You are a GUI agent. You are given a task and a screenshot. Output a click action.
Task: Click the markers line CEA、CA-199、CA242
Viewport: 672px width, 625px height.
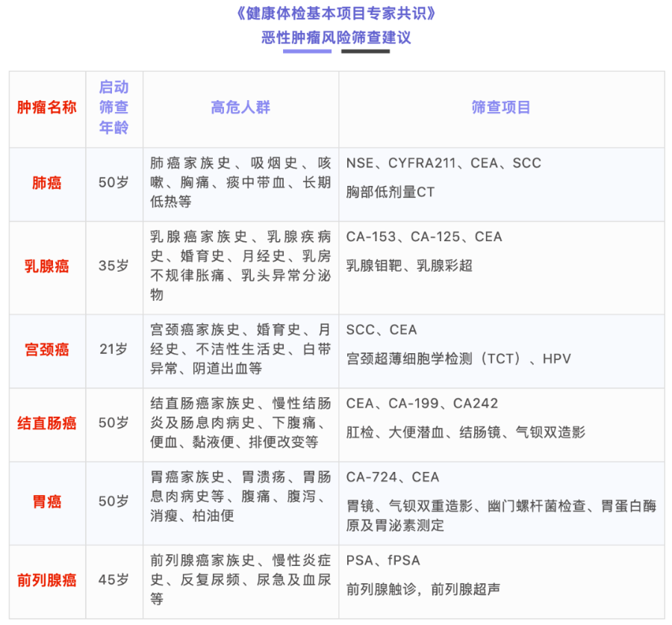[x=422, y=404]
